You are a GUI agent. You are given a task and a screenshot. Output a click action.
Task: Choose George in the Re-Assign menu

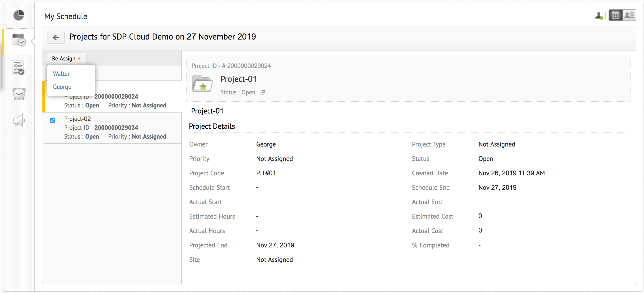[62, 87]
